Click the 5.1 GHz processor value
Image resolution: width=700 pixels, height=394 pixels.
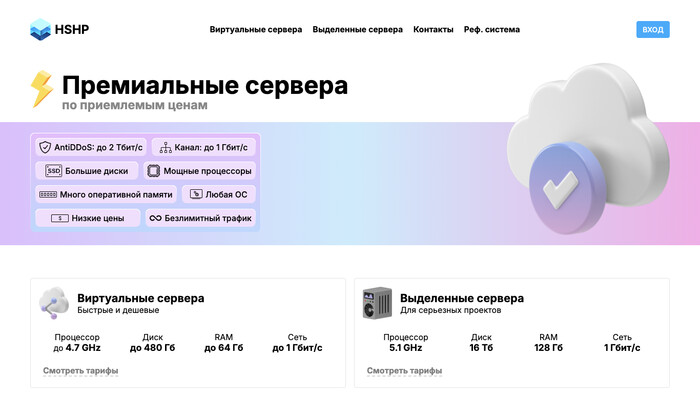coord(405,348)
